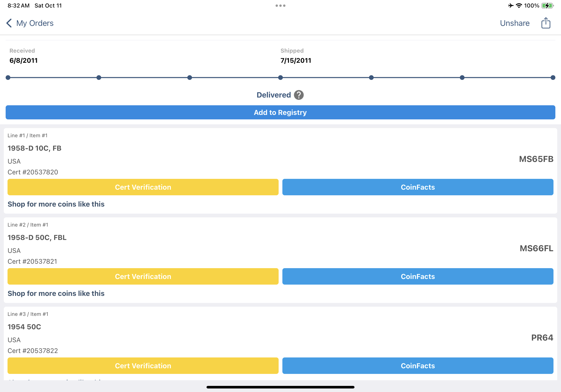The width and height of the screenshot is (561, 392).
Task: Tap the three-dot multitasking indicator
Action: click(x=280, y=6)
